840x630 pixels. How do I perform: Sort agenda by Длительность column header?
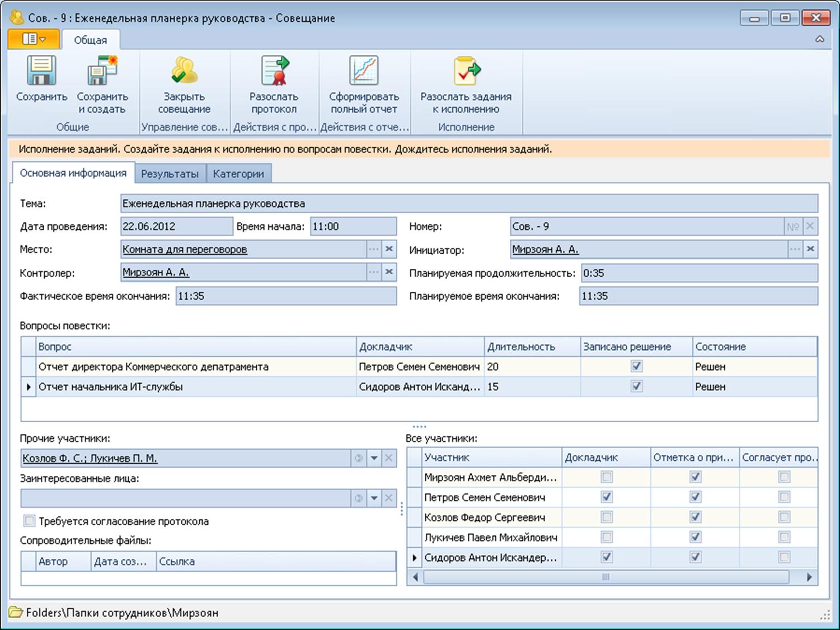(x=532, y=347)
